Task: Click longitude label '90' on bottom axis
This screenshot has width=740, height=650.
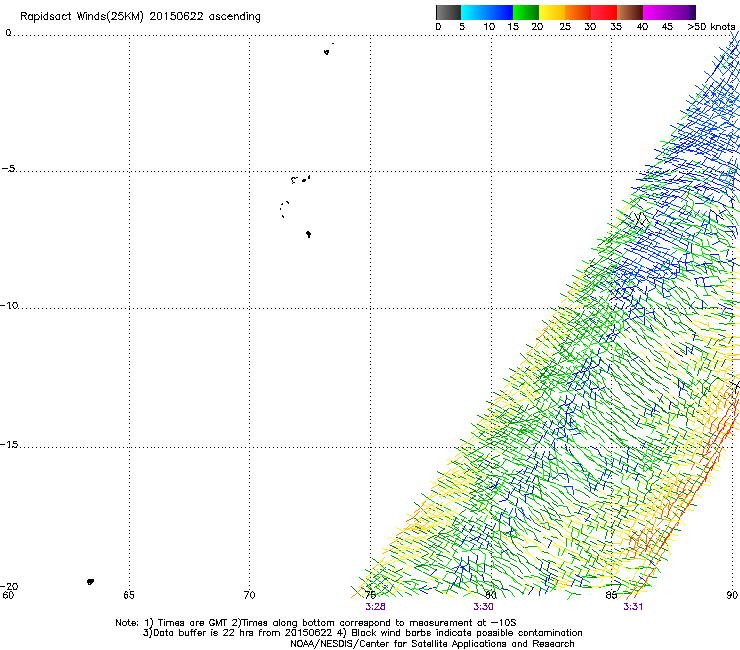Action: pyautogui.click(x=732, y=595)
